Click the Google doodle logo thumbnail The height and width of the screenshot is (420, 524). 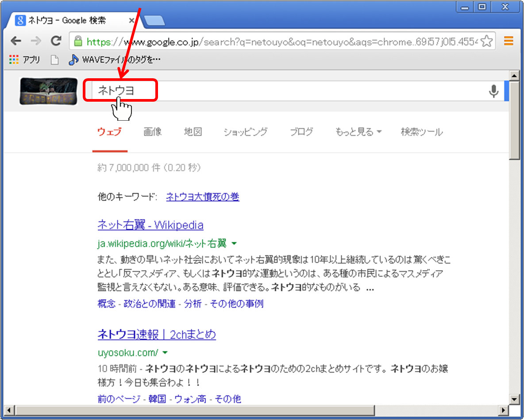click(x=48, y=91)
